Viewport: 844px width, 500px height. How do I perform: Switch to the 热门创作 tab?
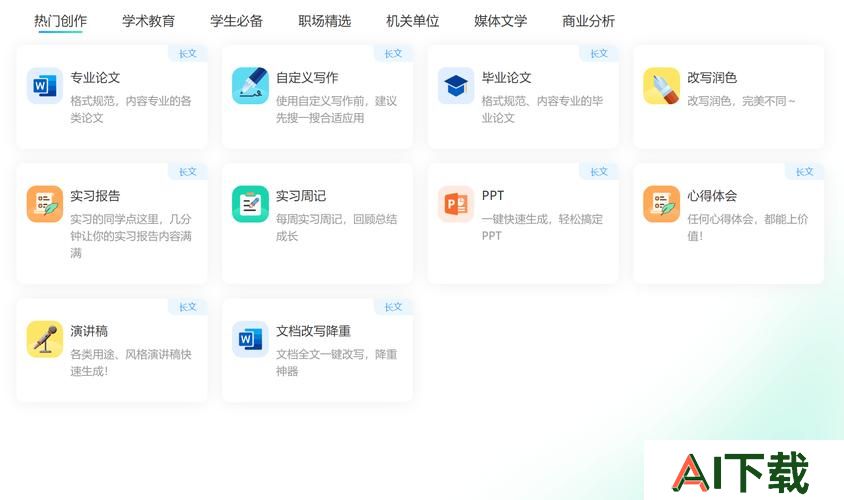click(60, 21)
